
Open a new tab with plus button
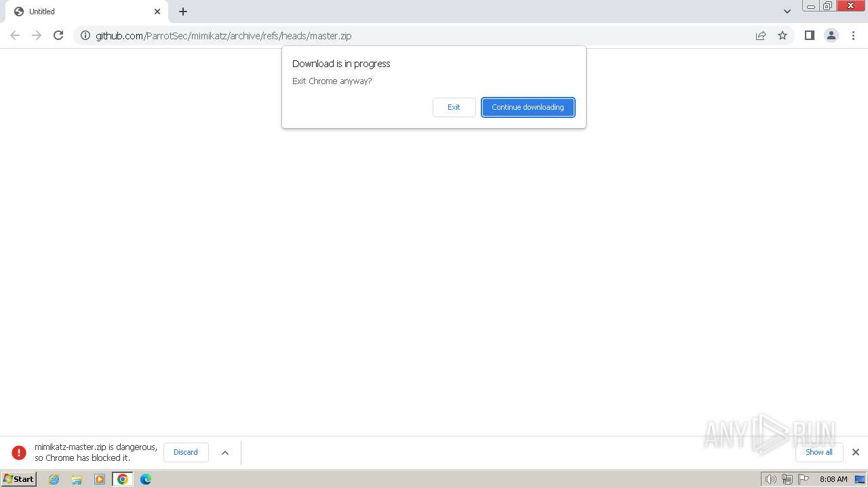pyautogui.click(x=183, y=12)
